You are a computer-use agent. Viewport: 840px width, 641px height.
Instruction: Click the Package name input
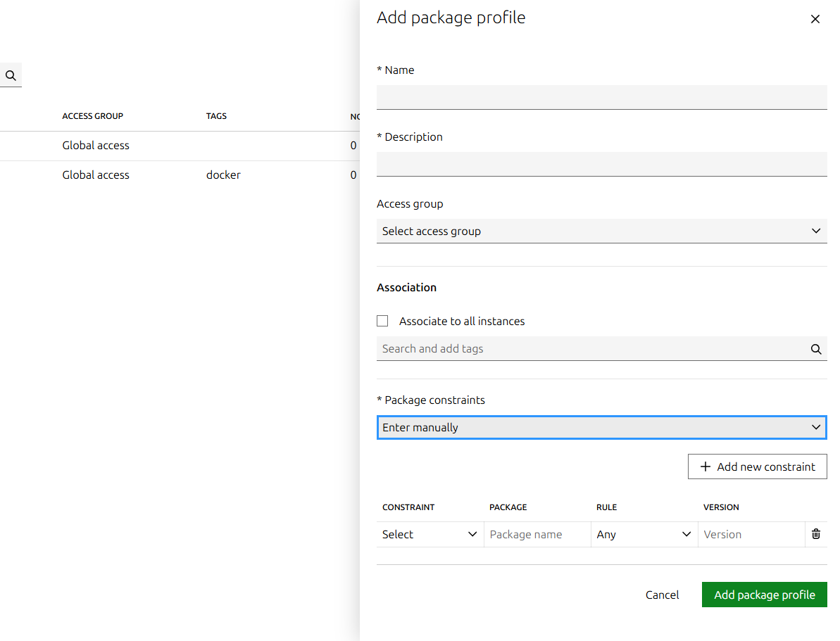537,534
